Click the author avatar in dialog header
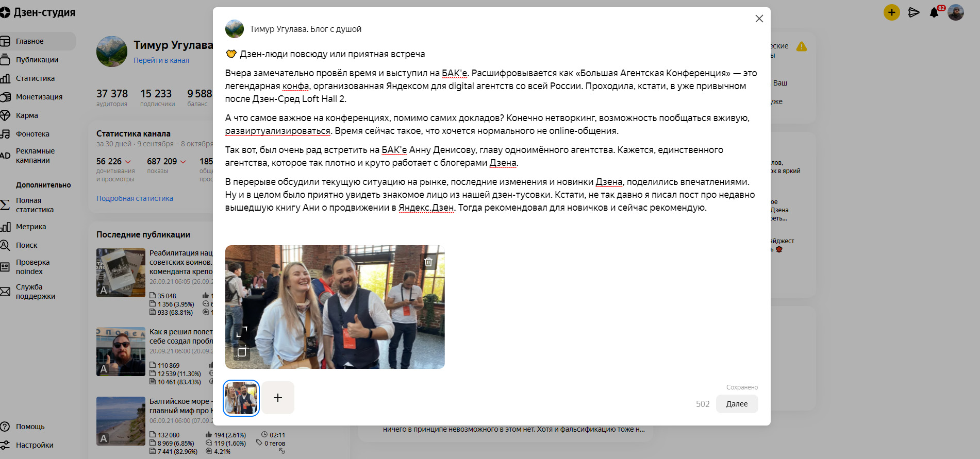980x459 pixels. (235, 29)
